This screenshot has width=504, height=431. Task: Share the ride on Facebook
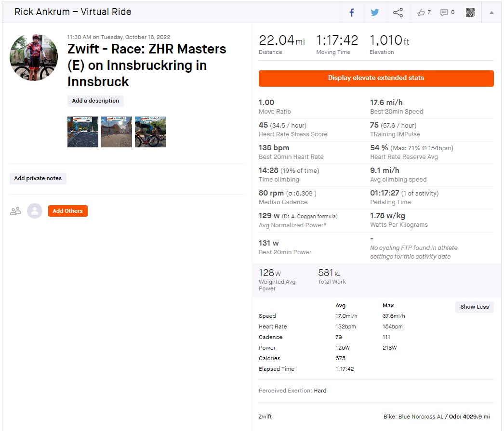[352, 13]
